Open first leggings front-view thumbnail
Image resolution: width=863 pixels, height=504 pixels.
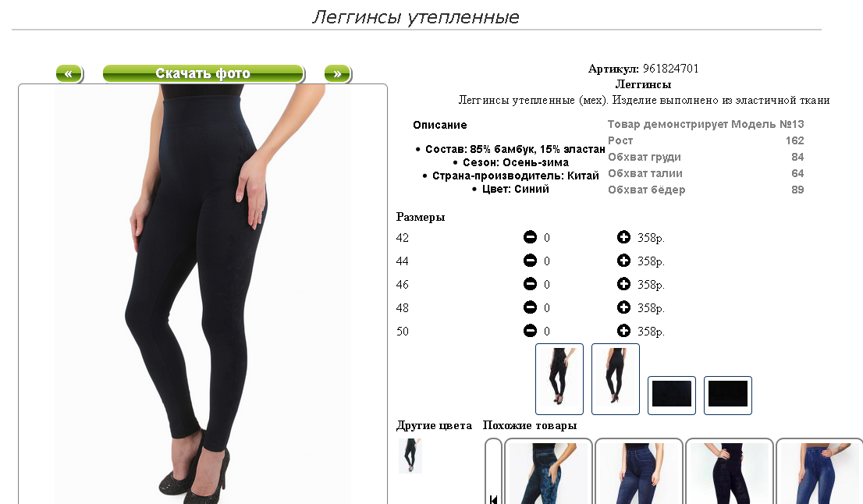coord(559,379)
